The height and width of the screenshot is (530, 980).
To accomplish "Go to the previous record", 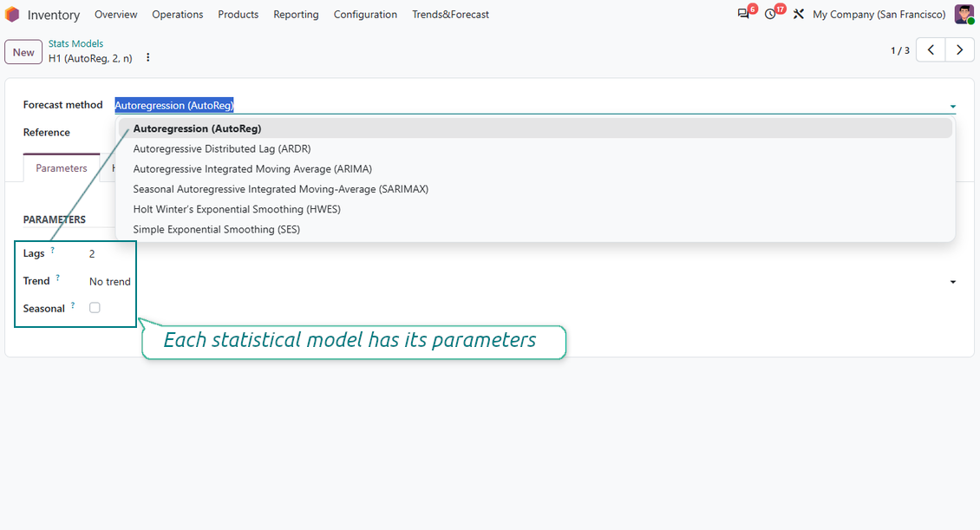I will pyautogui.click(x=931, y=50).
